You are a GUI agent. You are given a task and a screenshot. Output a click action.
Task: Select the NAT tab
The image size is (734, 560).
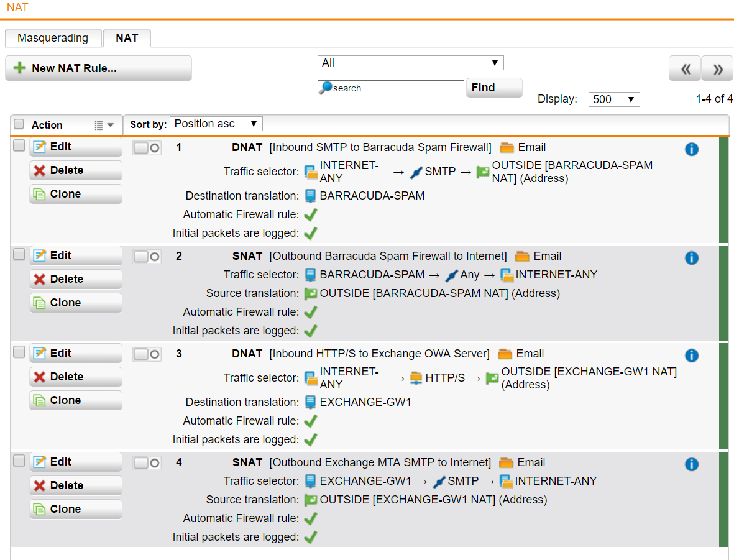click(127, 38)
